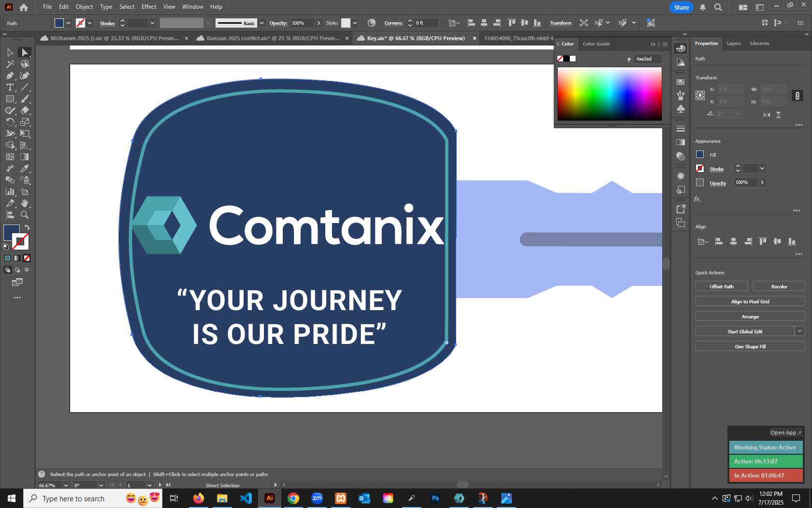Expand the control bar Opacity slider arrow
This screenshot has width=812, height=508.
click(319, 23)
